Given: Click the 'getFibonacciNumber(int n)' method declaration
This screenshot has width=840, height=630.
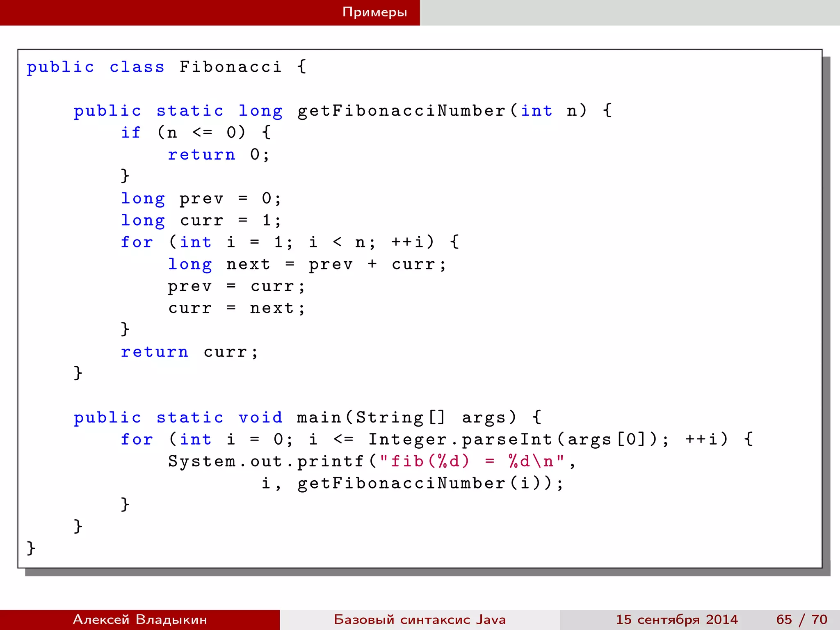Looking at the screenshot, I should pos(443,111).
